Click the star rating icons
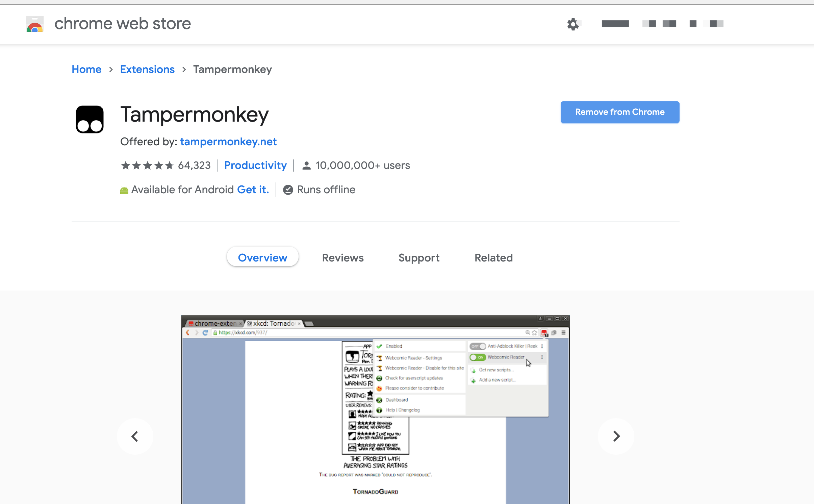The image size is (814, 504). click(x=147, y=166)
